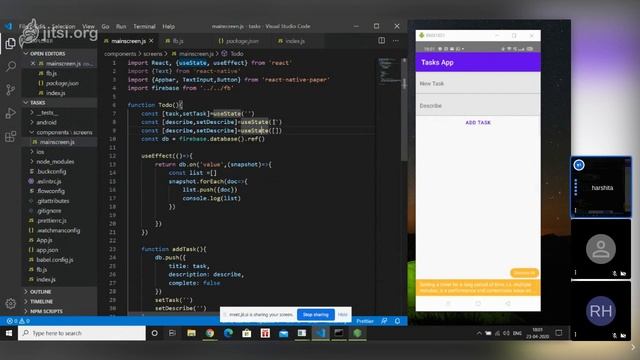Click the split editor icon
The width and height of the screenshot is (640, 360).
(381, 40)
